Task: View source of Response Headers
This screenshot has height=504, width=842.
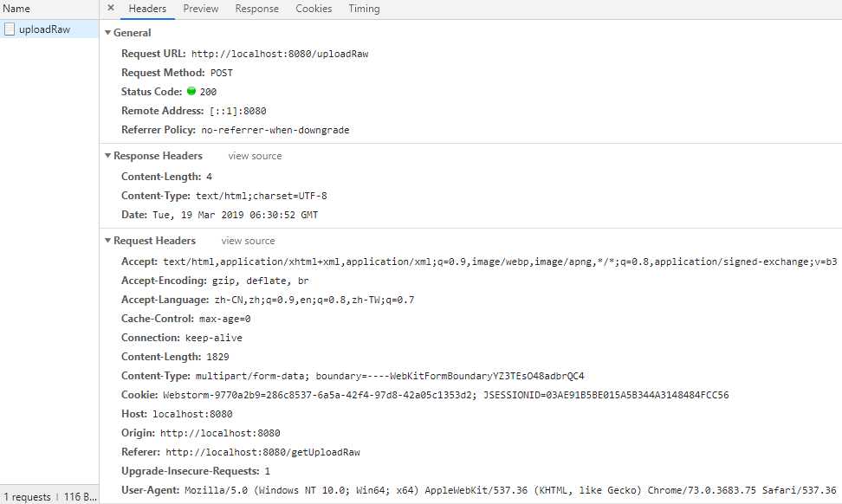Action: (x=255, y=156)
